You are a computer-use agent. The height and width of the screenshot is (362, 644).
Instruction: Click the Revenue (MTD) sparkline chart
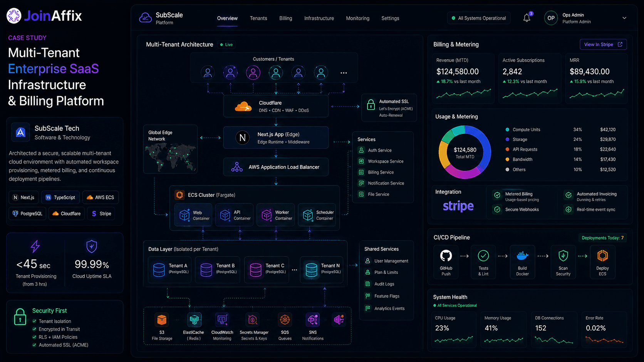click(463, 93)
